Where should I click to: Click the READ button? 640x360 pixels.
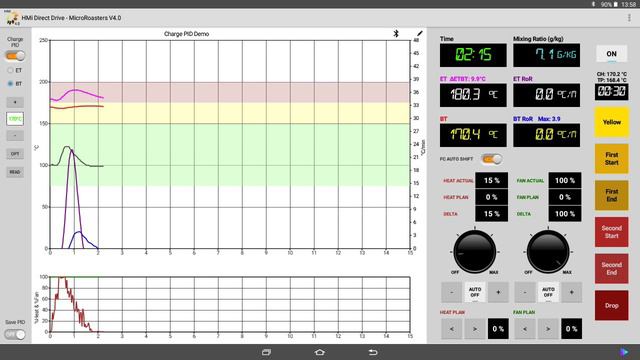click(15, 172)
